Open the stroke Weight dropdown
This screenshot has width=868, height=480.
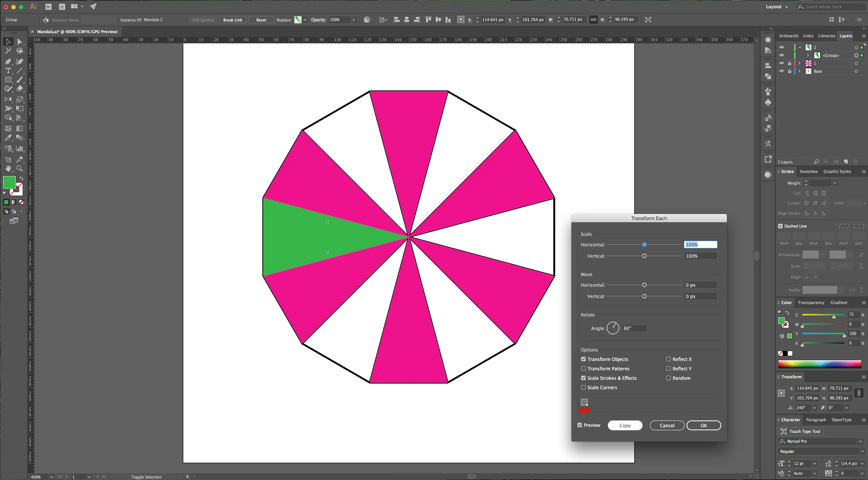pyautogui.click(x=834, y=183)
